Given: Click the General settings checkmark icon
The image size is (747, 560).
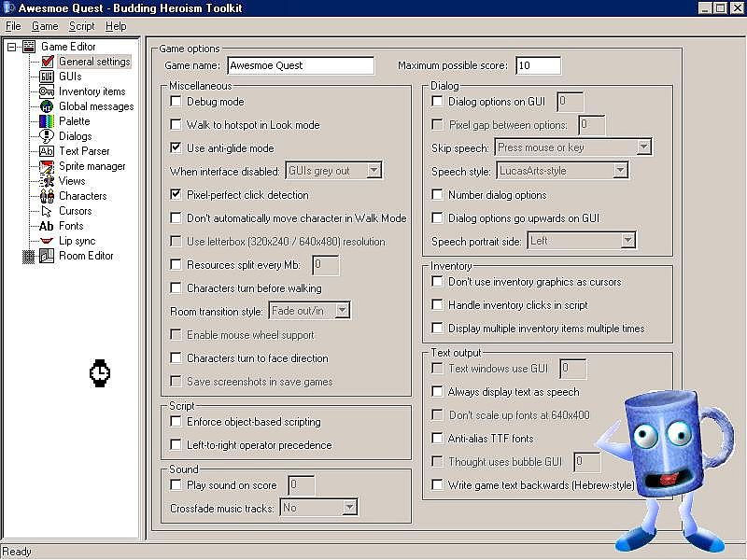Looking at the screenshot, I should tap(47, 62).
